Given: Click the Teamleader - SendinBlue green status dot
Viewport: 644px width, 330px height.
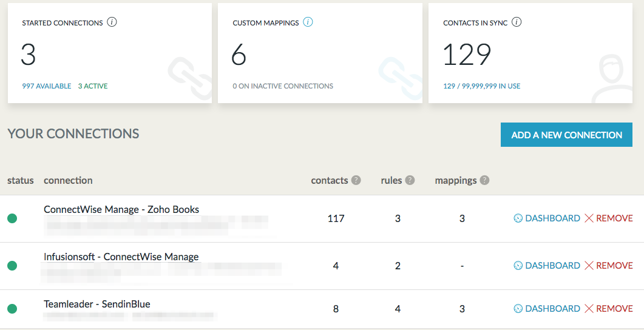Looking at the screenshot, I should click(12, 309).
